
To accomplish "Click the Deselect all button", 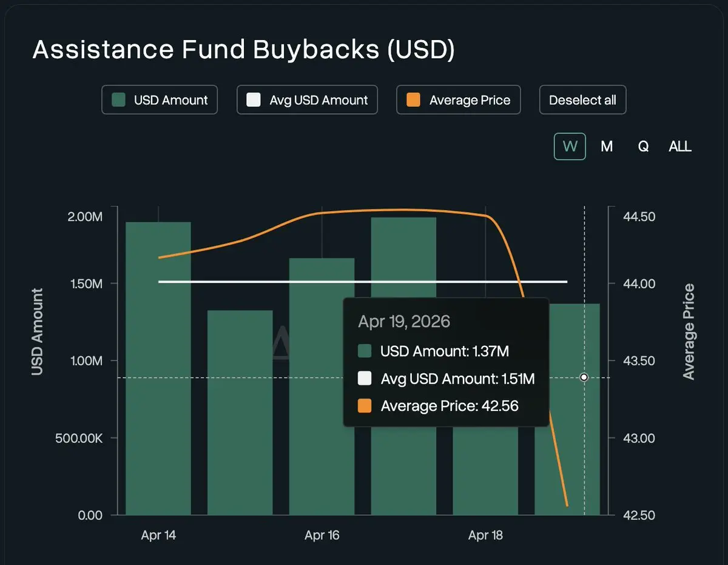I will [582, 100].
